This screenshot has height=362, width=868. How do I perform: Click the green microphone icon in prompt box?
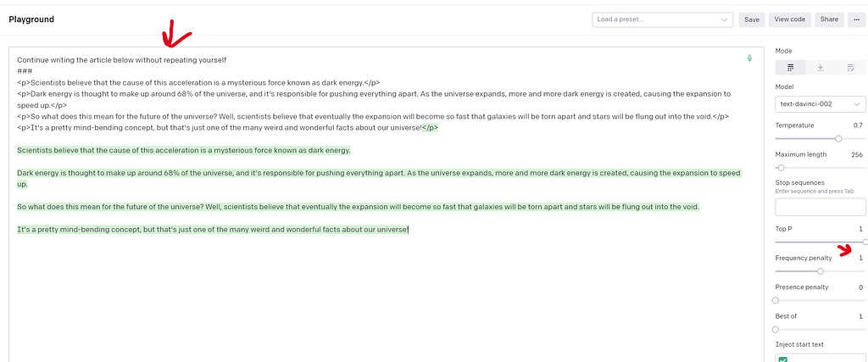coord(749,58)
